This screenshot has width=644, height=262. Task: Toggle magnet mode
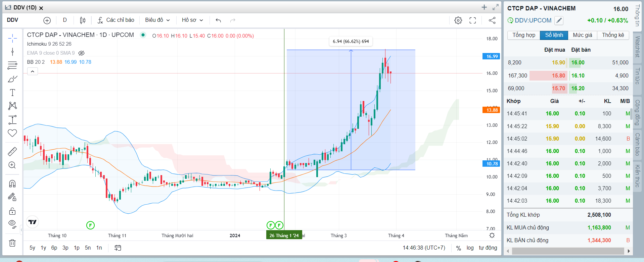click(x=12, y=184)
